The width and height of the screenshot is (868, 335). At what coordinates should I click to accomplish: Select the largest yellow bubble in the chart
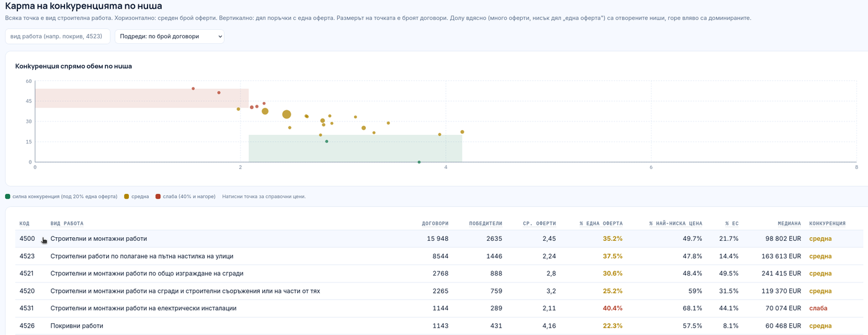(286, 115)
